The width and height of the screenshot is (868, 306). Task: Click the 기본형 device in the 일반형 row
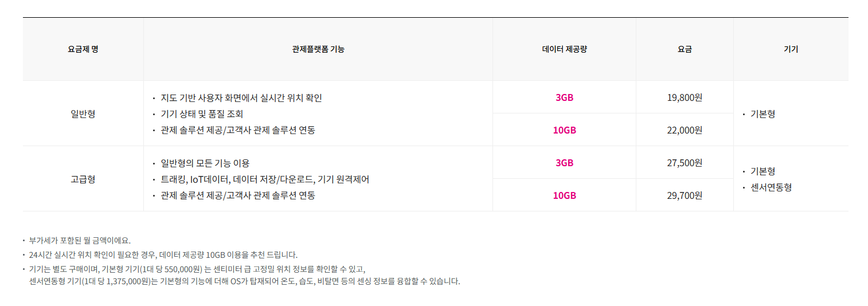click(763, 114)
